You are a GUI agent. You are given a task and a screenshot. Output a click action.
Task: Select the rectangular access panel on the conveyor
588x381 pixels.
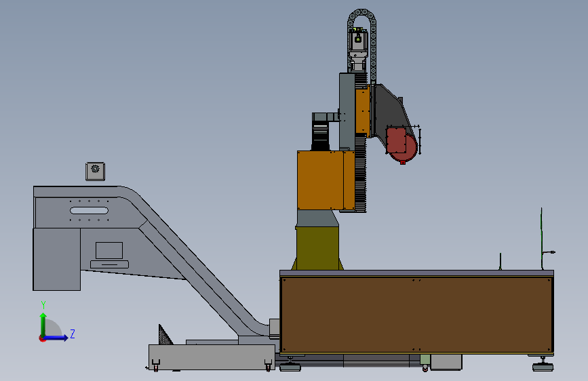point(109,251)
